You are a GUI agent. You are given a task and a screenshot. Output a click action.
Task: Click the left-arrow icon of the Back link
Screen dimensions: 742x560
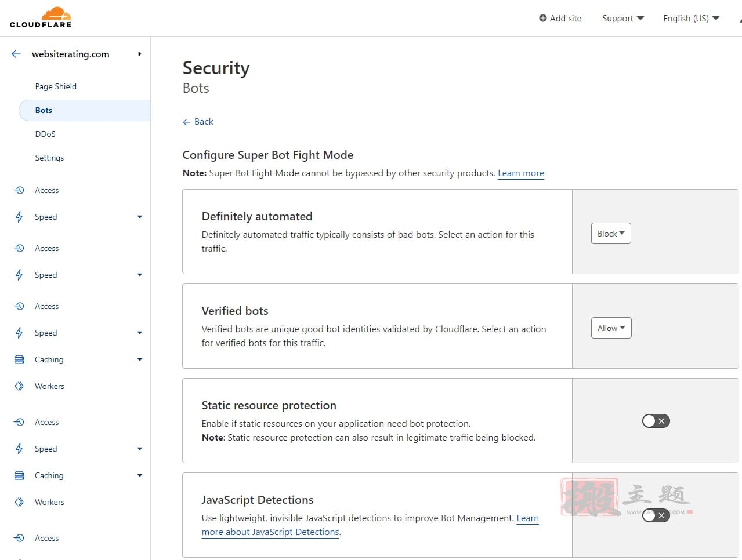pyautogui.click(x=186, y=122)
